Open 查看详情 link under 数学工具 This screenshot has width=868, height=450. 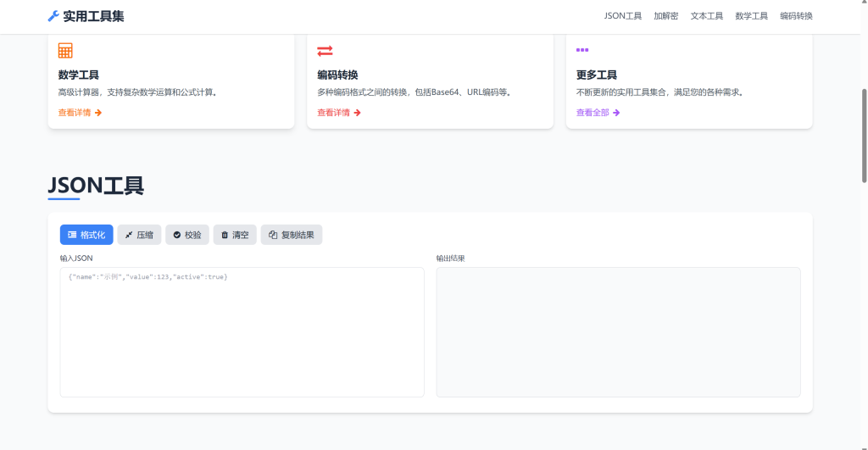(x=80, y=113)
